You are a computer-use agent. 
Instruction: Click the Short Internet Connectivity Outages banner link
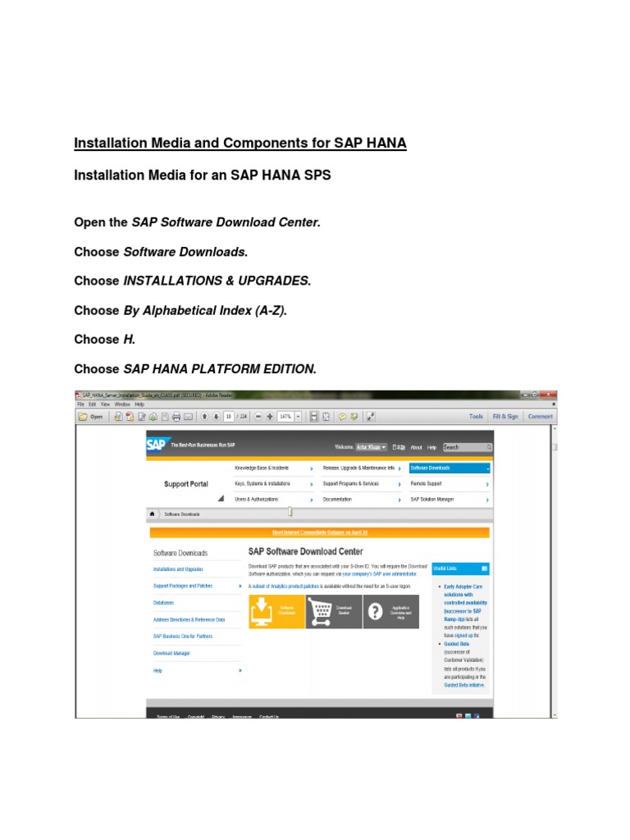pos(320,532)
